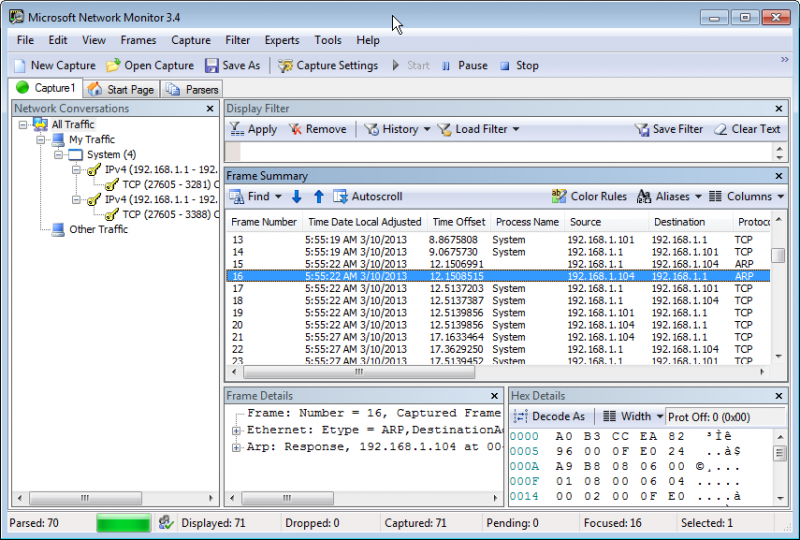The height and width of the screenshot is (540, 800).
Task: Open the Capture menu
Action: (x=191, y=40)
